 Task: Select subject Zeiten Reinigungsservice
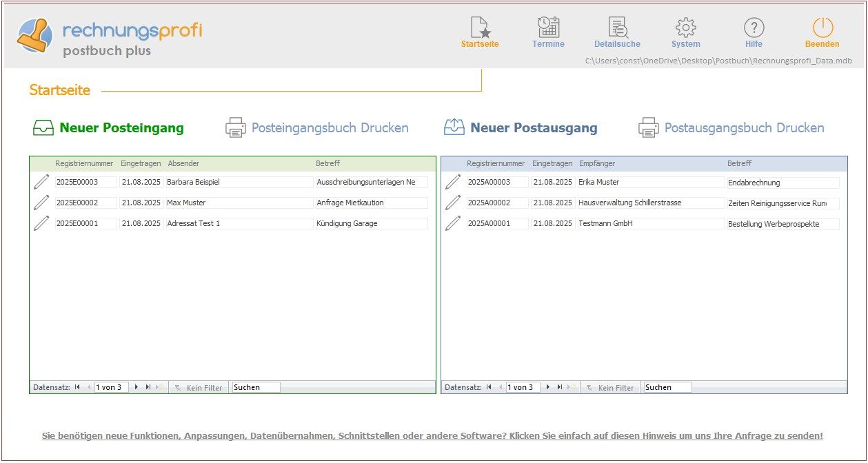[783, 203]
